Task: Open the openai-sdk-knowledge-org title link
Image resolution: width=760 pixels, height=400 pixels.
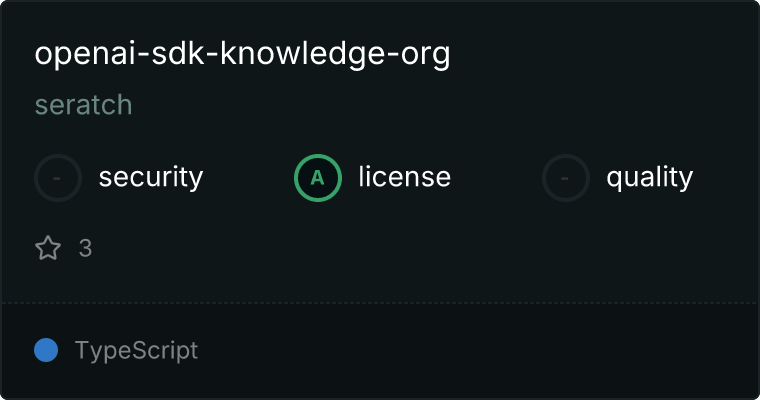Action: pyautogui.click(x=242, y=54)
